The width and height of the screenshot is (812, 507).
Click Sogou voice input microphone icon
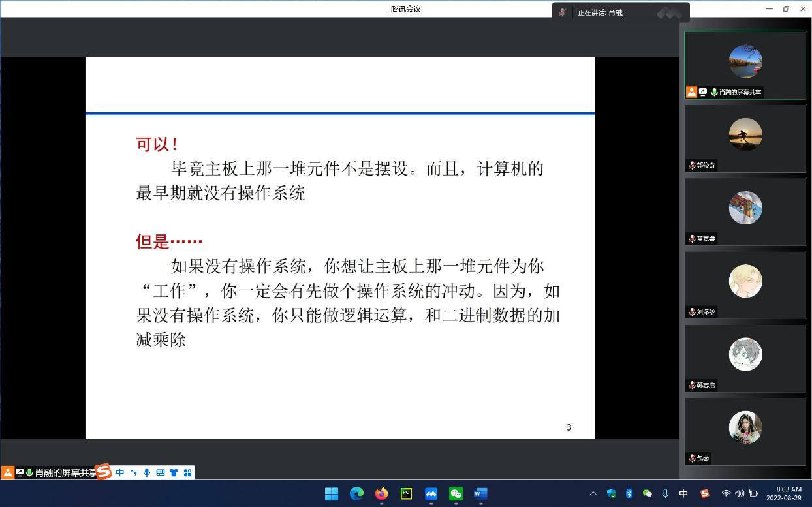[x=147, y=472]
